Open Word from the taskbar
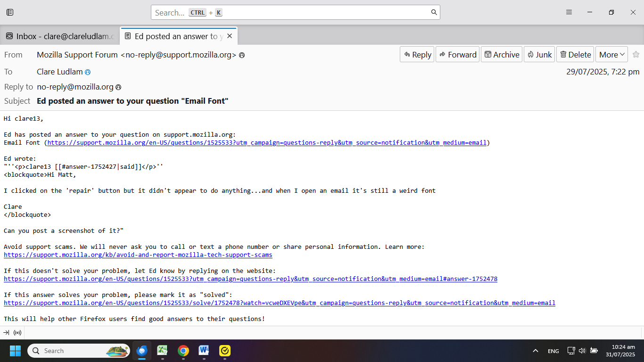This screenshot has height=362, width=644. (x=204, y=351)
